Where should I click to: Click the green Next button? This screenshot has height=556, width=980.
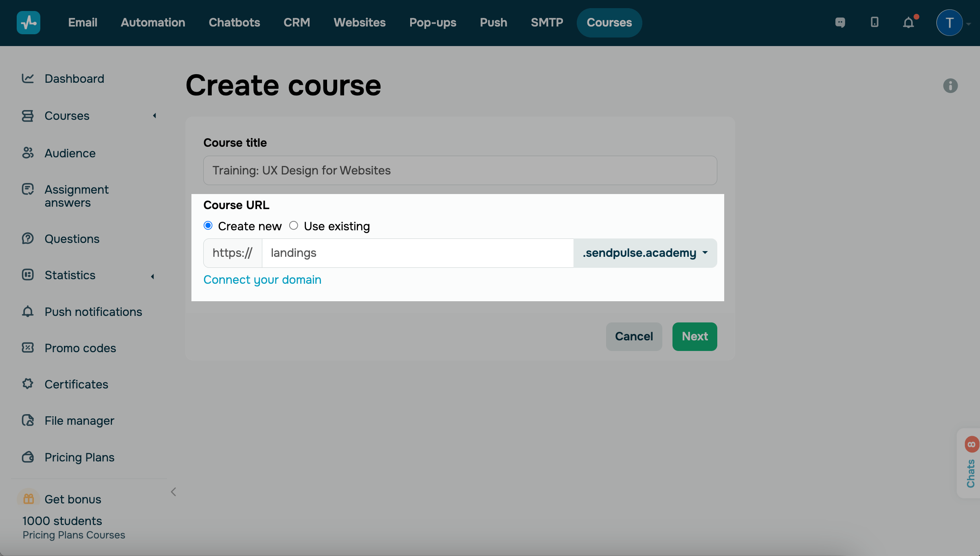click(x=694, y=336)
